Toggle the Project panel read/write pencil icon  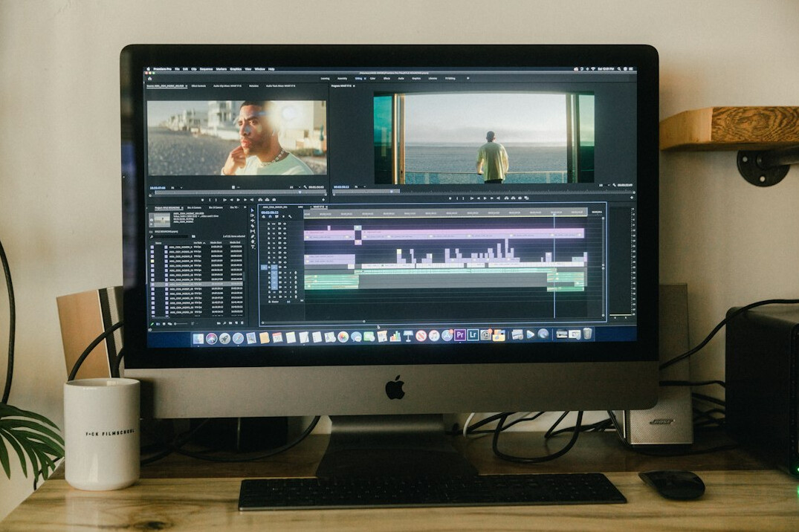tap(152, 323)
